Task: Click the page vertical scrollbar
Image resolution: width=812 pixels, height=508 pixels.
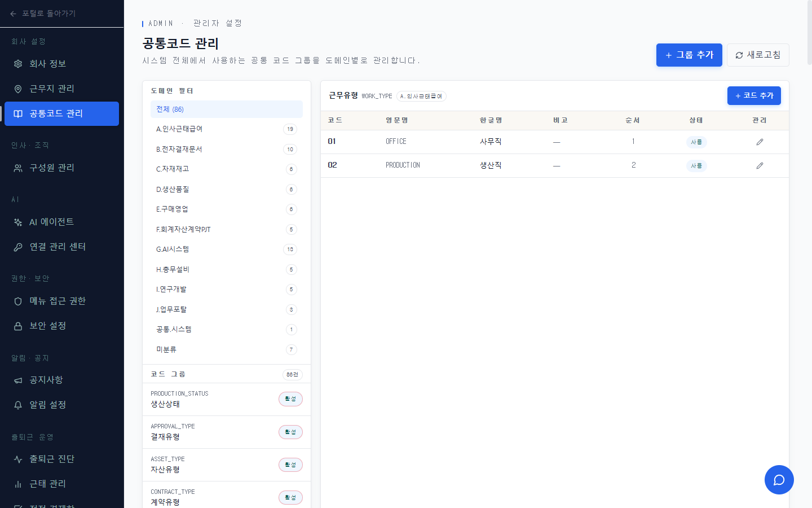Action: (x=809, y=34)
